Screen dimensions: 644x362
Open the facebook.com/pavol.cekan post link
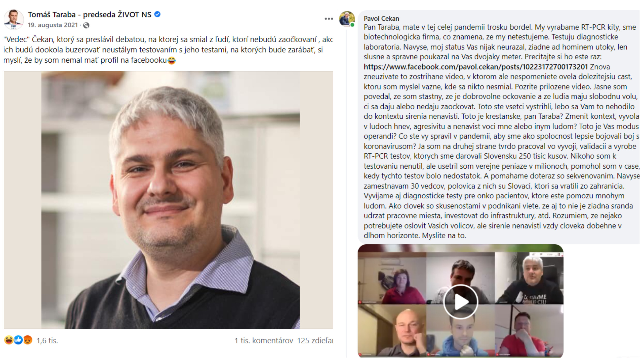475,67
